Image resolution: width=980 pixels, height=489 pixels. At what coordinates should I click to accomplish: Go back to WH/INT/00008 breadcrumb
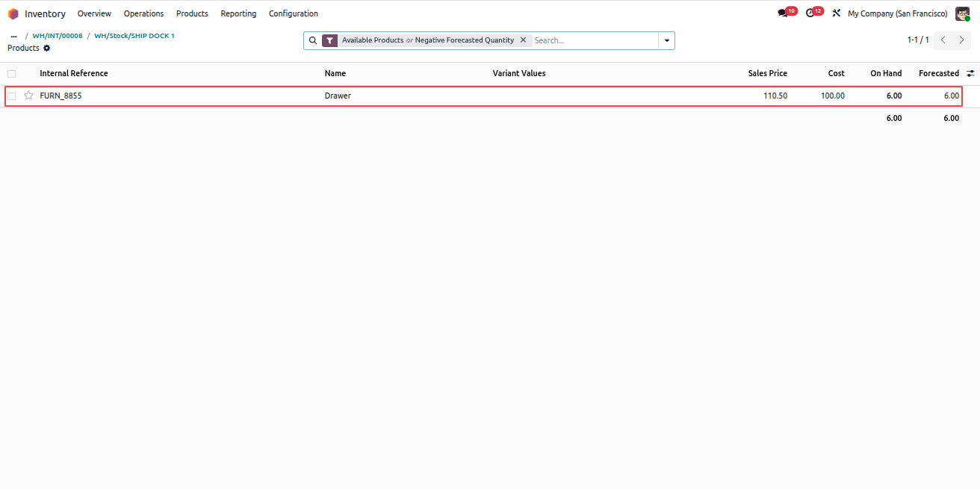coord(58,36)
